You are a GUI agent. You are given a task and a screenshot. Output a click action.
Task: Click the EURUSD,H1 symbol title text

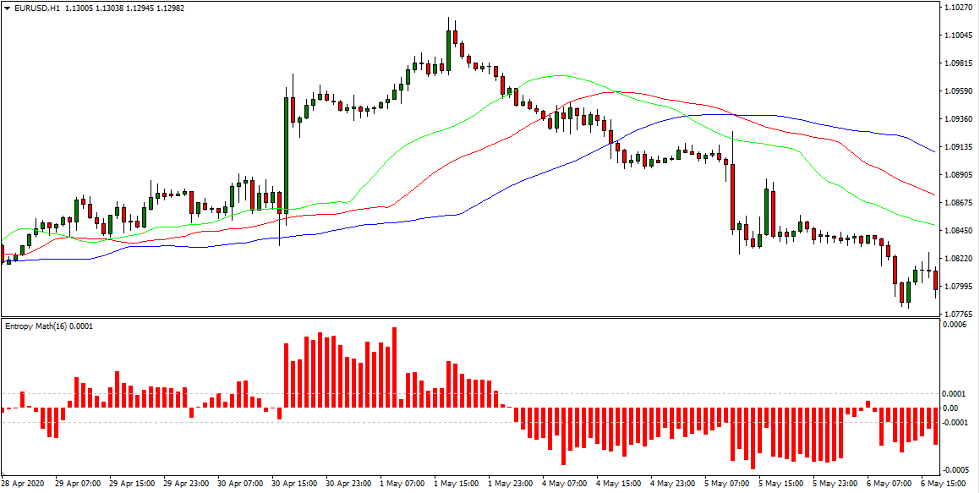pos(36,8)
